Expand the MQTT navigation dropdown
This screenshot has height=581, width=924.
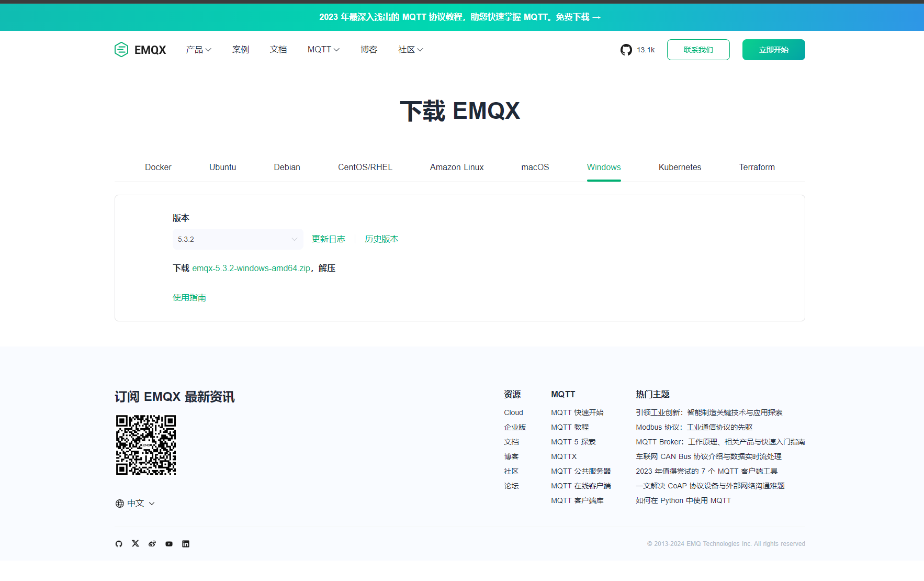coord(323,50)
